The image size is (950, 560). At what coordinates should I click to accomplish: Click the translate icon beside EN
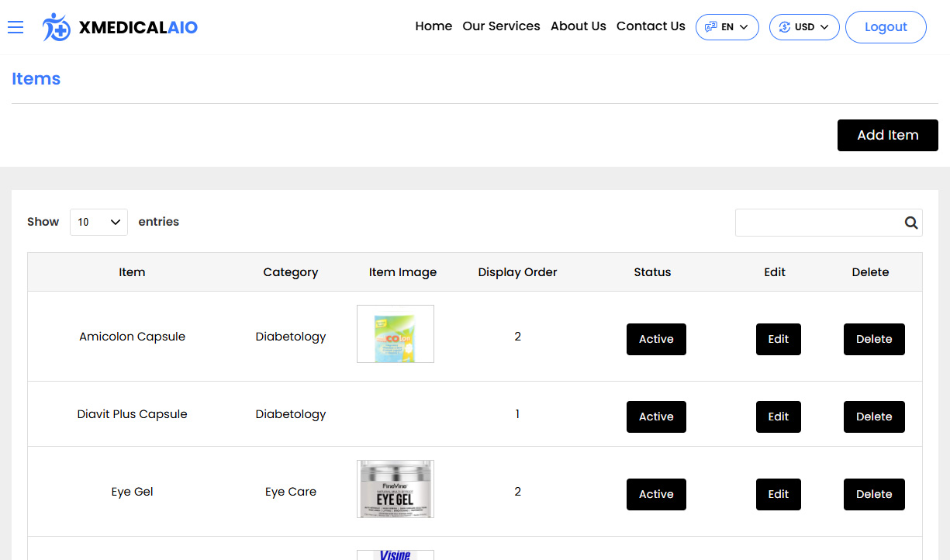click(x=711, y=26)
